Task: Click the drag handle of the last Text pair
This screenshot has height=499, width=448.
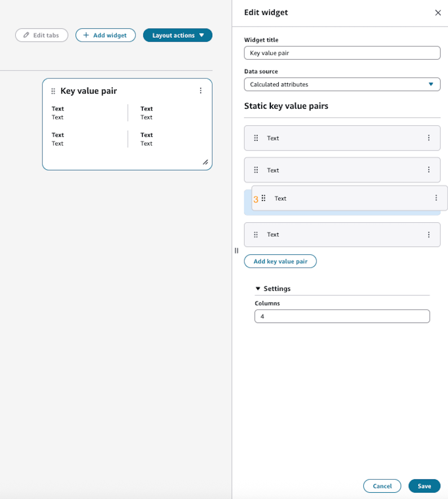Action: pyautogui.click(x=256, y=234)
